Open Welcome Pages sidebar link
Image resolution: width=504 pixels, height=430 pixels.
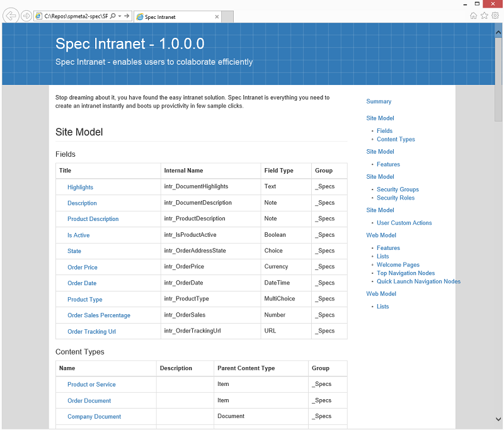coord(398,265)
